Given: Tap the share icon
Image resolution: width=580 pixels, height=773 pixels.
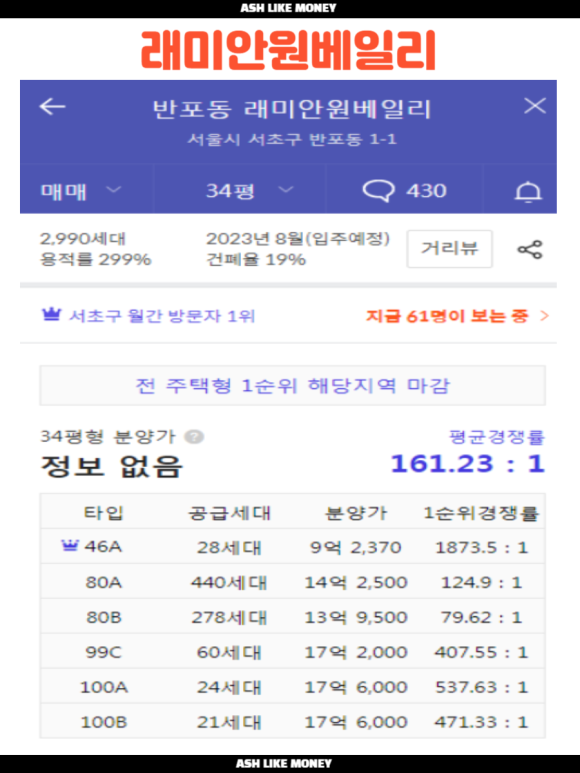Looking at the screenshot, I should pyautogui.click(x=530, y=249).
